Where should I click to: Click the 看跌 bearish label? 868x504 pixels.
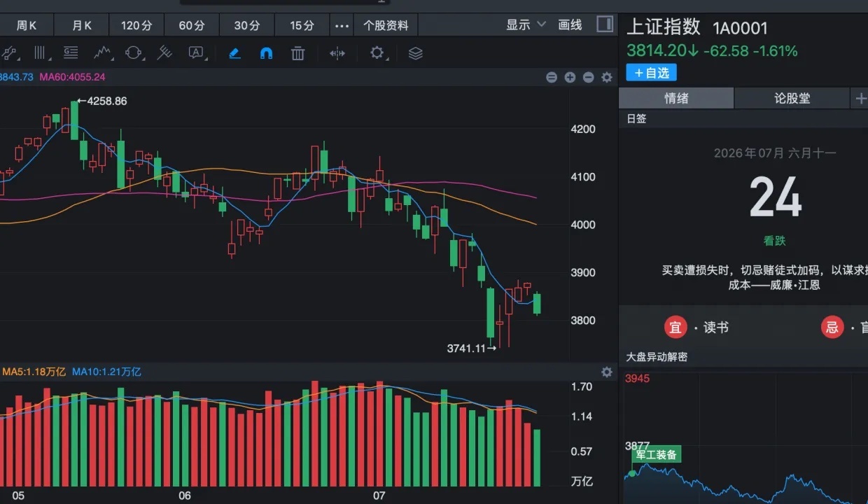[x=774, y=241]
